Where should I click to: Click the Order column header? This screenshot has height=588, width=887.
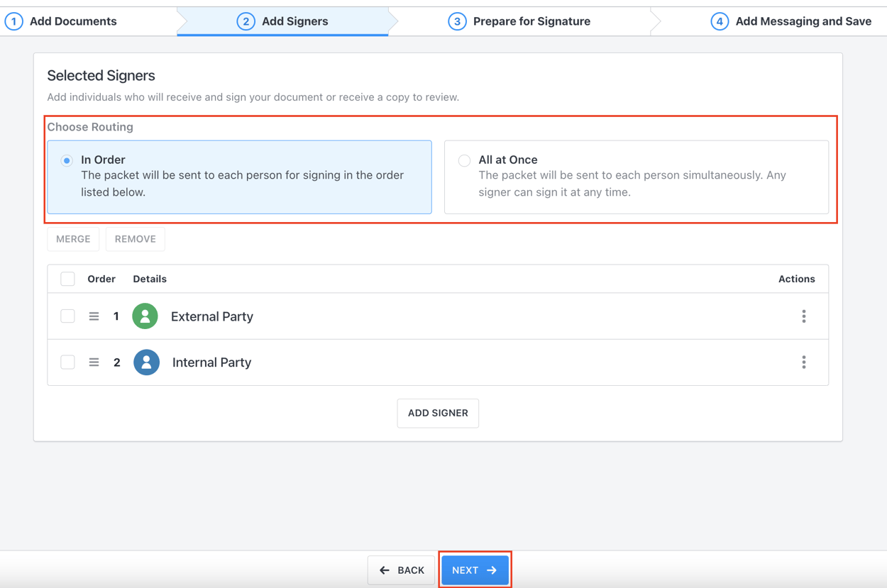pyautogui.click(x=101, y=279)
